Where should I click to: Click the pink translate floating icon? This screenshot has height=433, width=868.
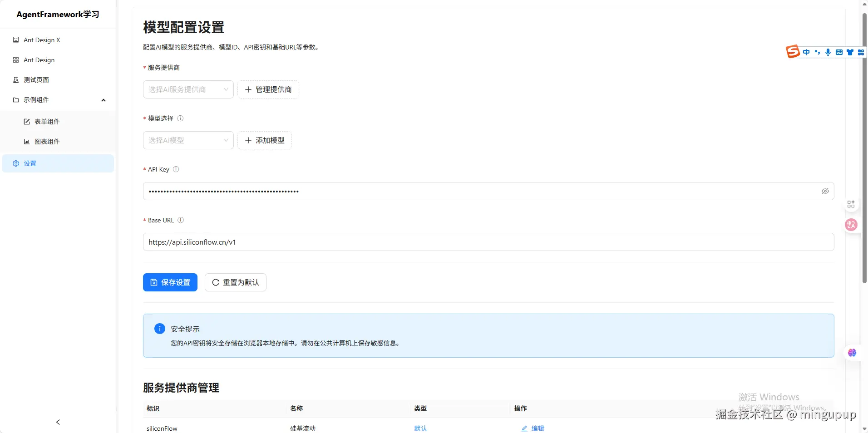pos(851,225)
